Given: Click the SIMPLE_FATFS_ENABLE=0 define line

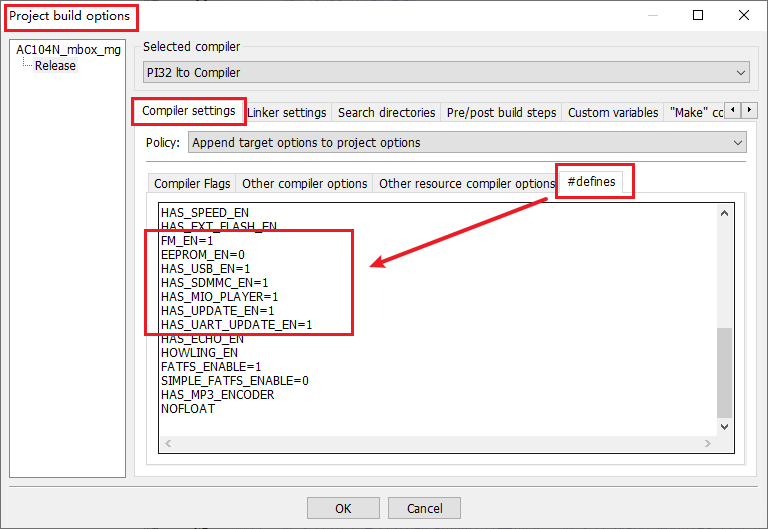Looking at the screenshot, I should [x=235, y=381].
